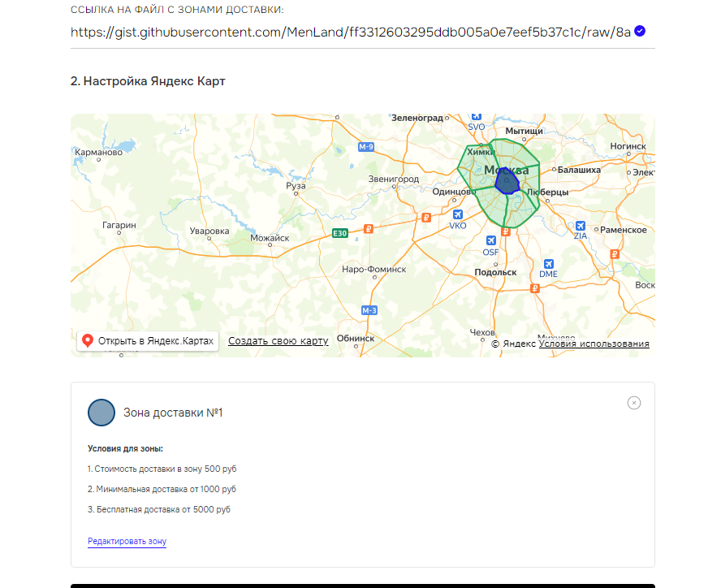The image size is (708, 588).
Task: Click the '2. Настройка Яндекс Карт' heading
Action: (x=148, y=81)
